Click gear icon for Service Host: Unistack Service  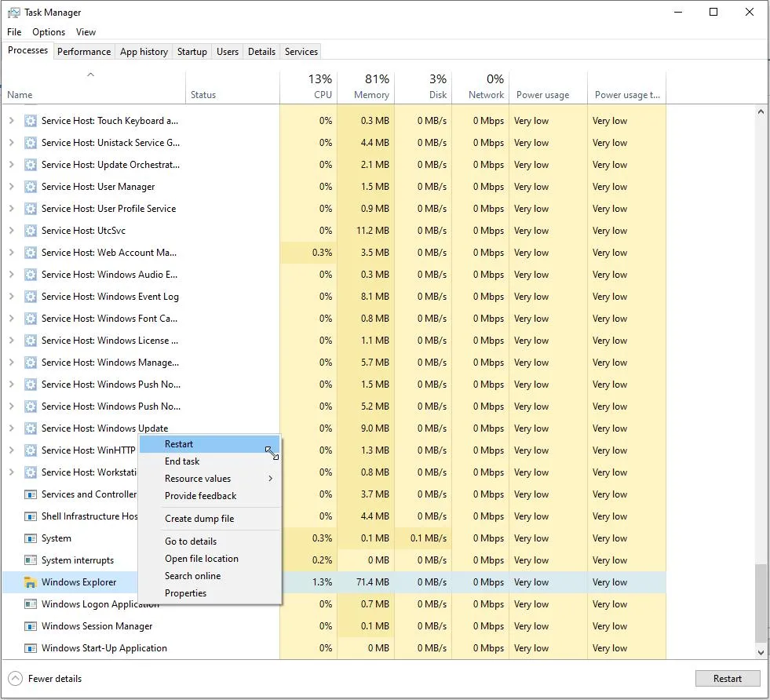click(31, 143)
